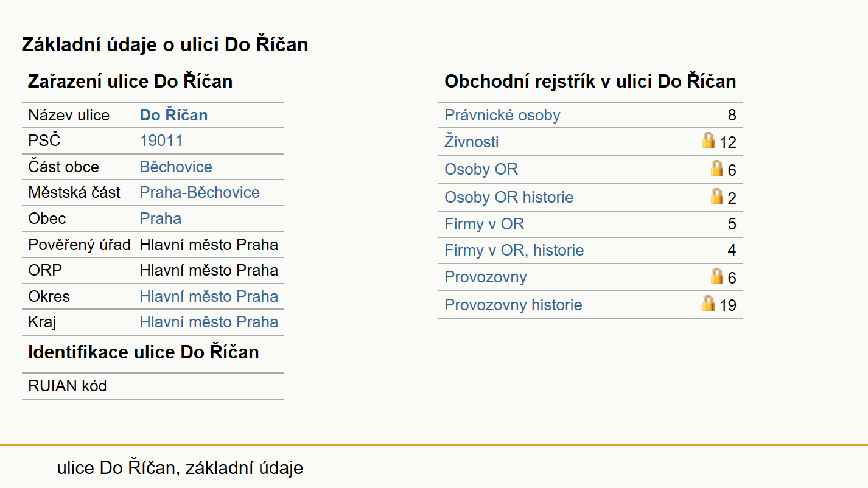The width and height of the screenshot is (868, 488).
Task: Open the postal code 19011 link
Action: pyautogui.click(x=161, y=141)
